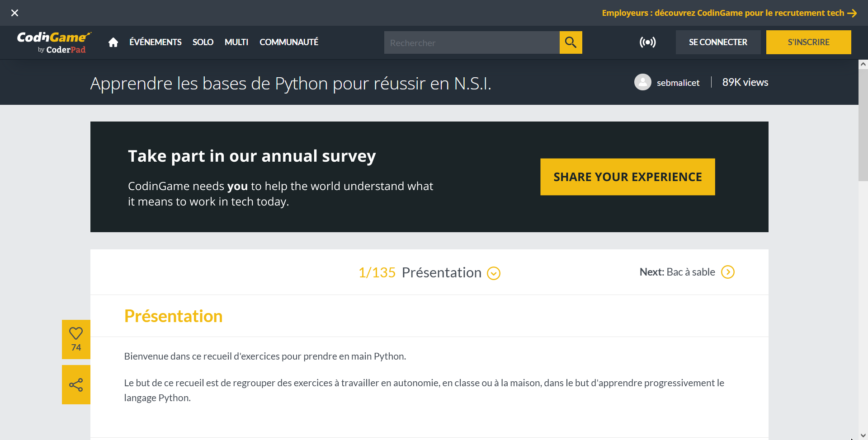
Task: Click the scrollbar up arrow
Action: point(863,64)
